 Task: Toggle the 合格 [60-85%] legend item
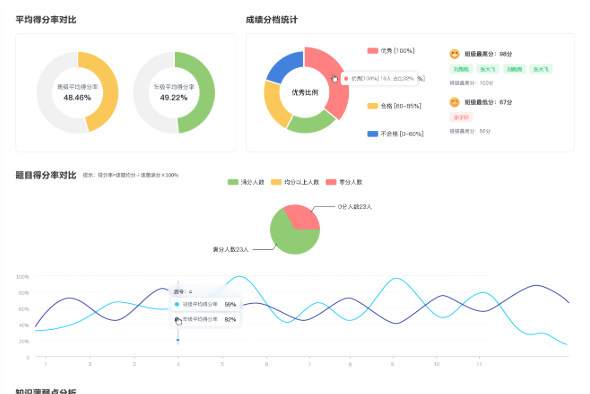point(394,106)
